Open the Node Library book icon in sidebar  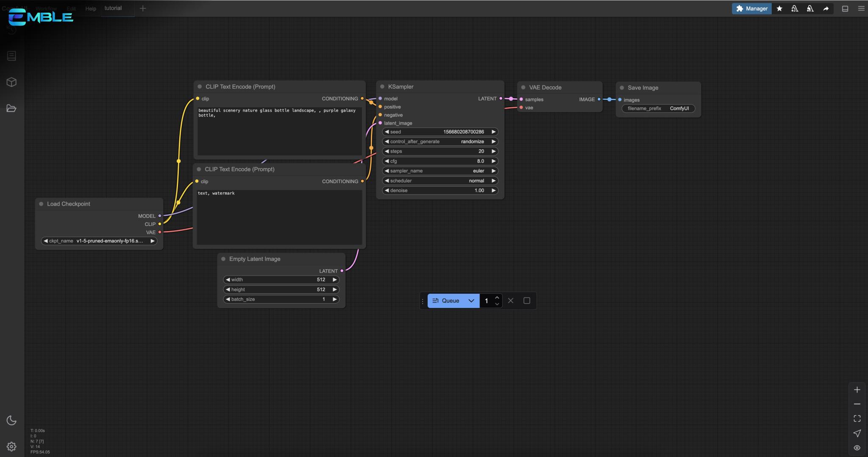[11, 56]
